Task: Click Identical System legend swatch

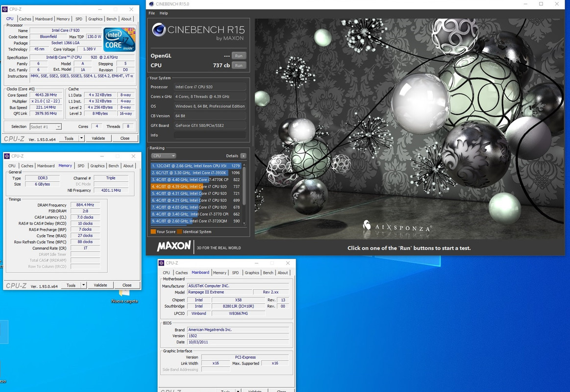Action: [179, 231]
